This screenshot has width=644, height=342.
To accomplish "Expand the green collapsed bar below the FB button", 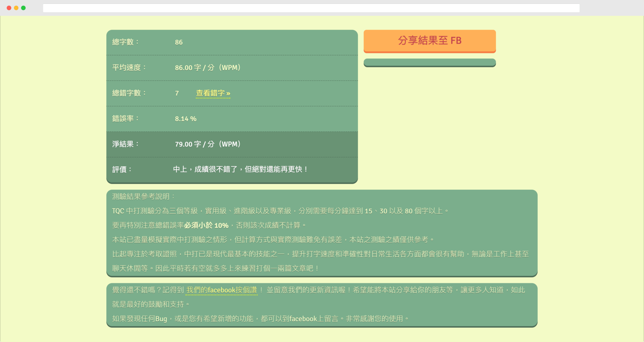I will pos(430,63).
